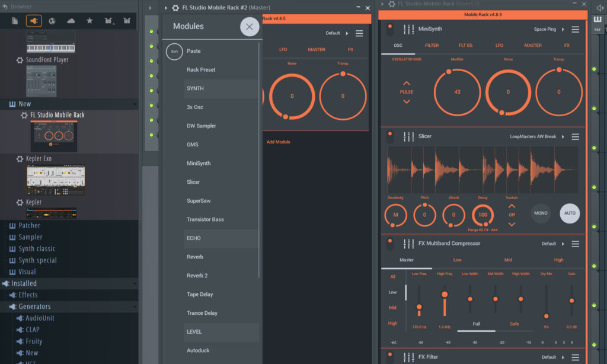This screenshot has width=607, height=364.
Task: Switch to FLT EG tab in MiniSynth
Action: (465, 46)
